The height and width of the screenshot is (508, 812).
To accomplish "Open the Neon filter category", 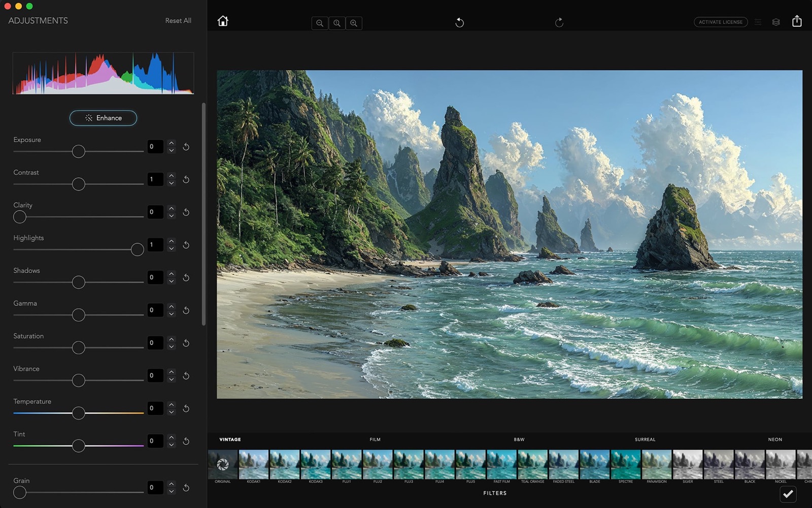I will pyautogui.click(x=775, y=439).
